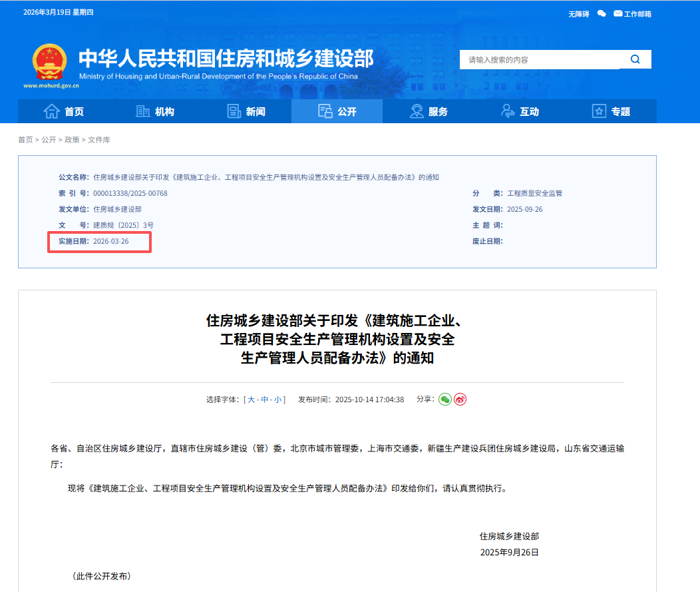Viewport: 700px width, 592px height.
Task: Go to 首页 in breadcrumb
Action: pos(25,140)
